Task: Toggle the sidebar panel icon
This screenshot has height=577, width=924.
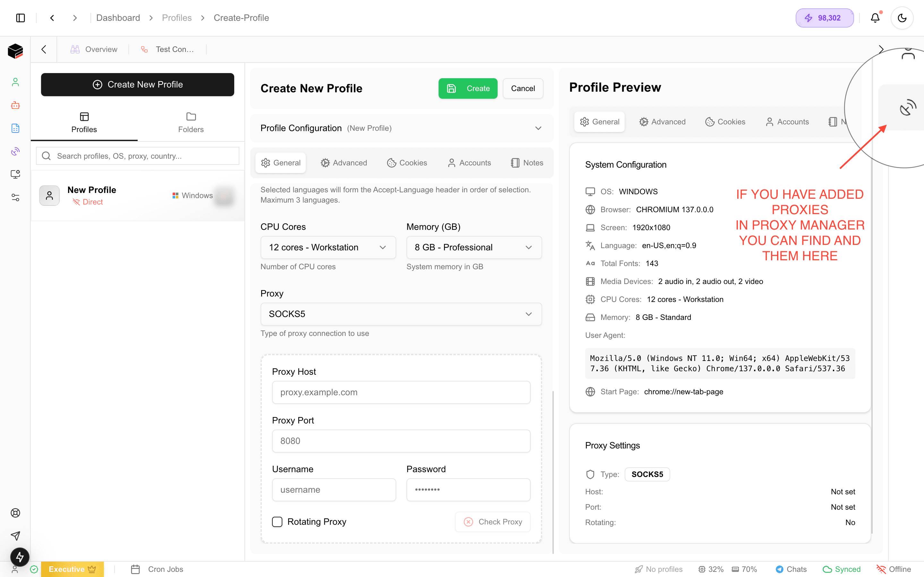Action: tap(21, 18)
